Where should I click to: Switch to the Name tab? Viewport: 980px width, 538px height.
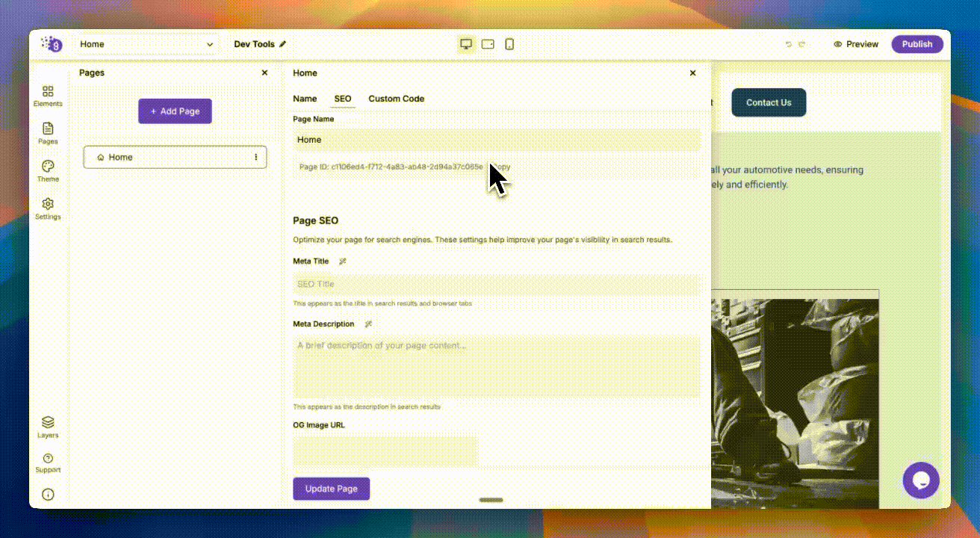click(305, 99)
